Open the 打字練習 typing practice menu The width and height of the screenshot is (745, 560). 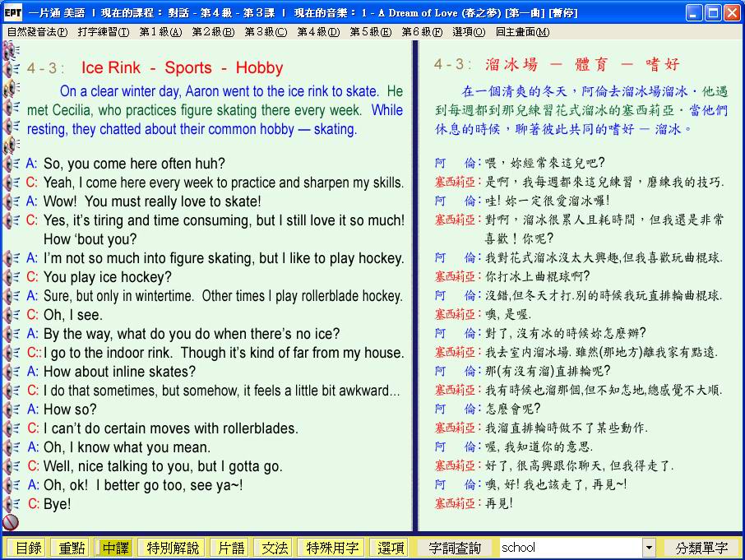(x=103, y=32)
